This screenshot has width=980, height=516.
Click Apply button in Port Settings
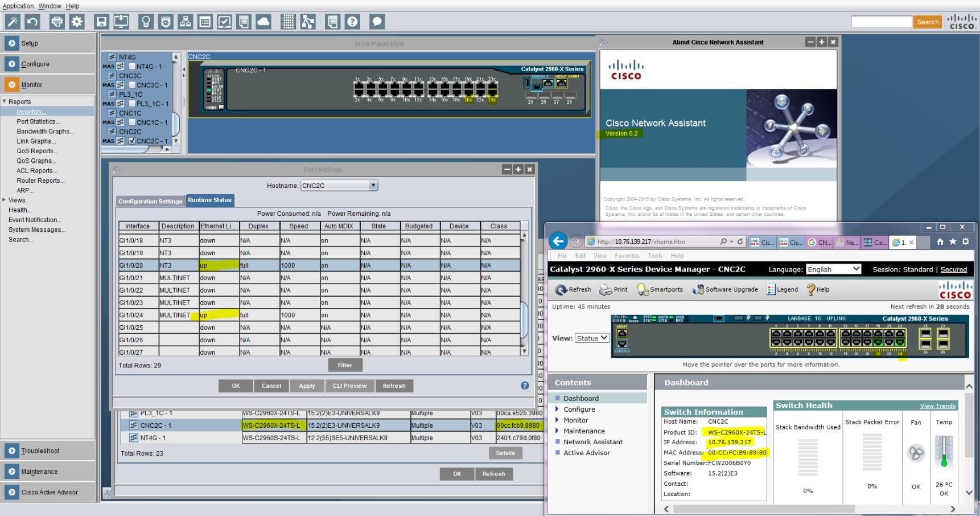click(x=307, y=386)
